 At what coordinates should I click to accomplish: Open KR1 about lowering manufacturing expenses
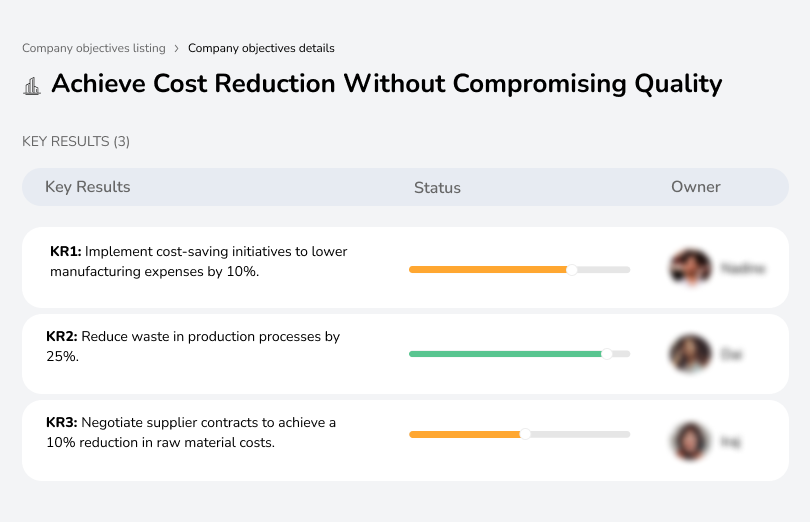[199, 261]
